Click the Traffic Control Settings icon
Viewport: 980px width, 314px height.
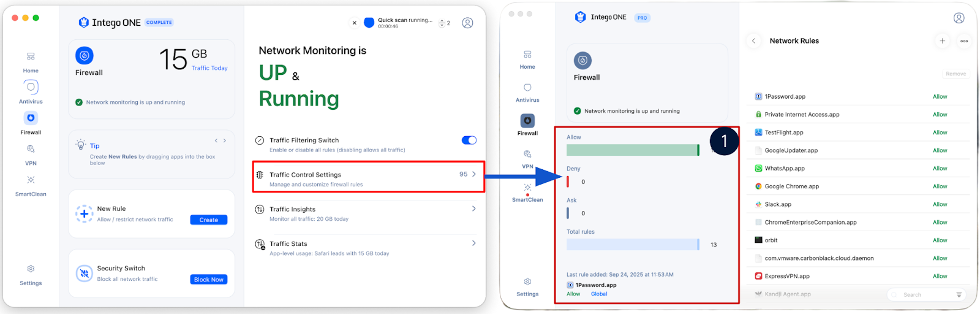pos(260,175)
